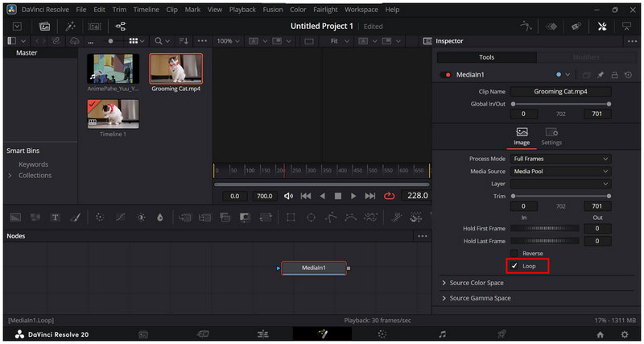
Task: Add the Merge tool icon
Action: click(x=185, y=218)
